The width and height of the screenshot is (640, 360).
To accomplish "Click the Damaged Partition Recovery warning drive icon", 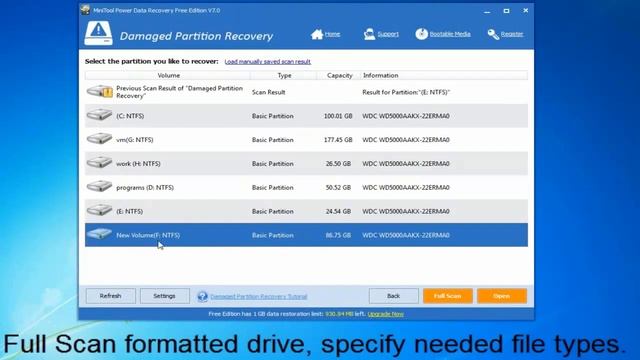I will [x=98, y=33].
